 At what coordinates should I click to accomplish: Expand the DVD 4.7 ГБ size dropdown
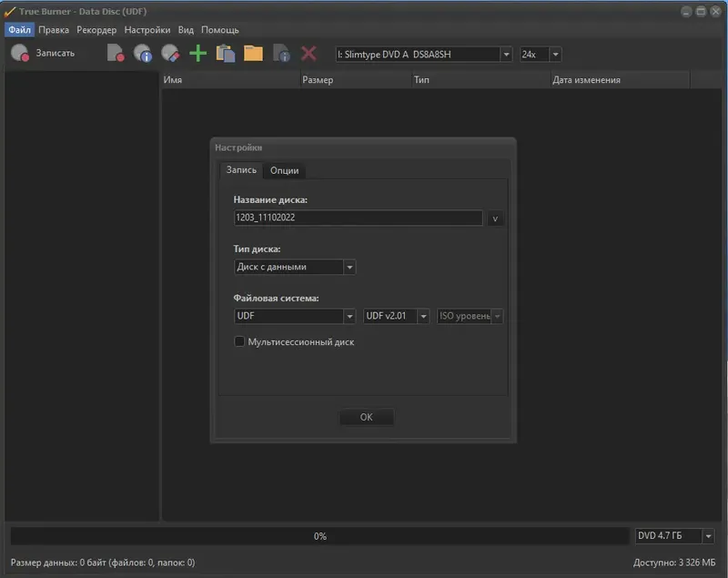click(709, 536)
